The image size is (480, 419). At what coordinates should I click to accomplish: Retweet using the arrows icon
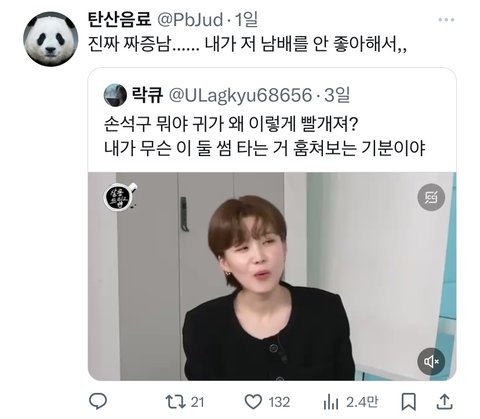[x=176, y=402]
